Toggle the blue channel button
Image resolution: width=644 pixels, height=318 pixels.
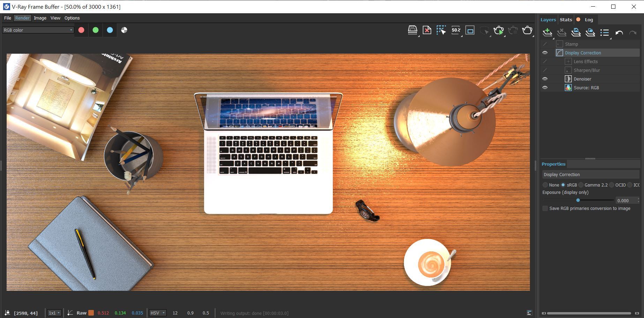click(x=110, y=30)
